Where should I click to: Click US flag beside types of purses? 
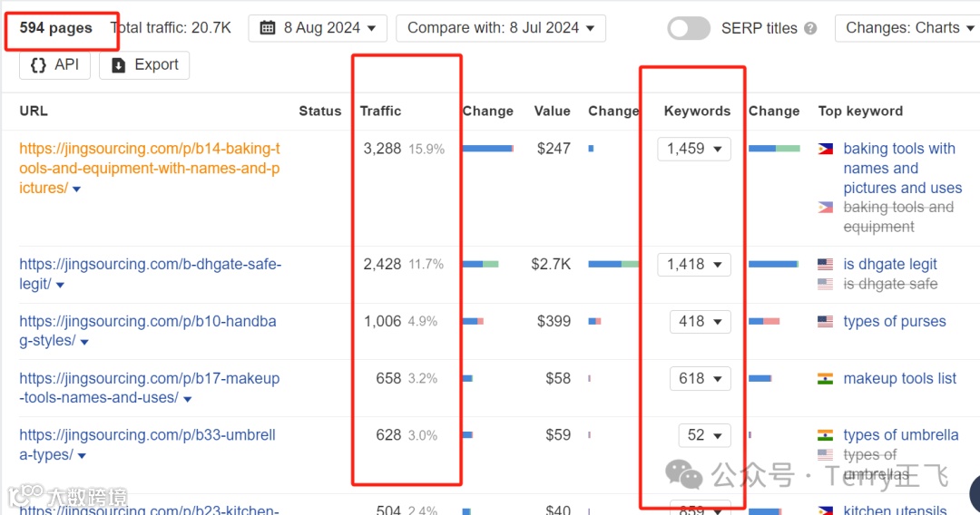(825, 322)
